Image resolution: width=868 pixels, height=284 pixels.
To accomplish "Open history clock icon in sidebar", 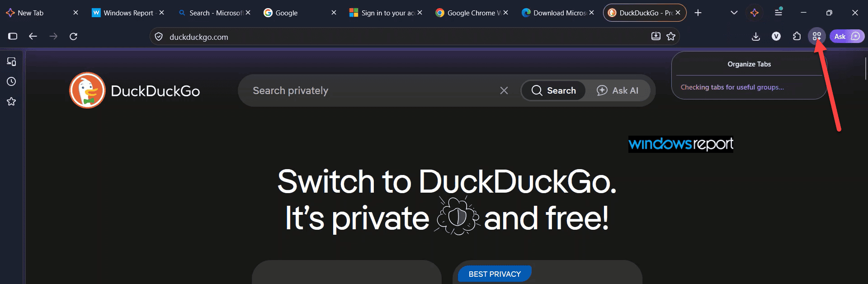I will tap(11, 81).
